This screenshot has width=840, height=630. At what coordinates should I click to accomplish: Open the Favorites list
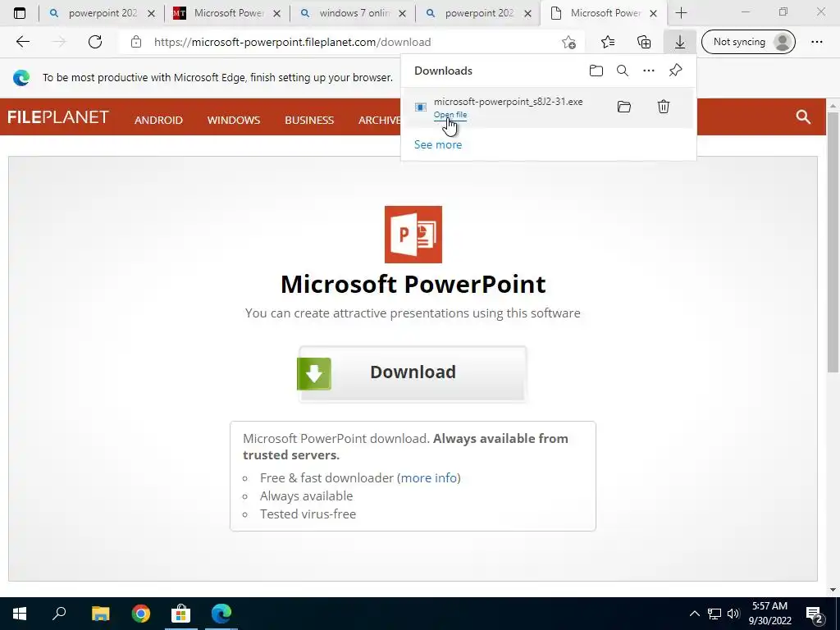click(x=608, y=42)
